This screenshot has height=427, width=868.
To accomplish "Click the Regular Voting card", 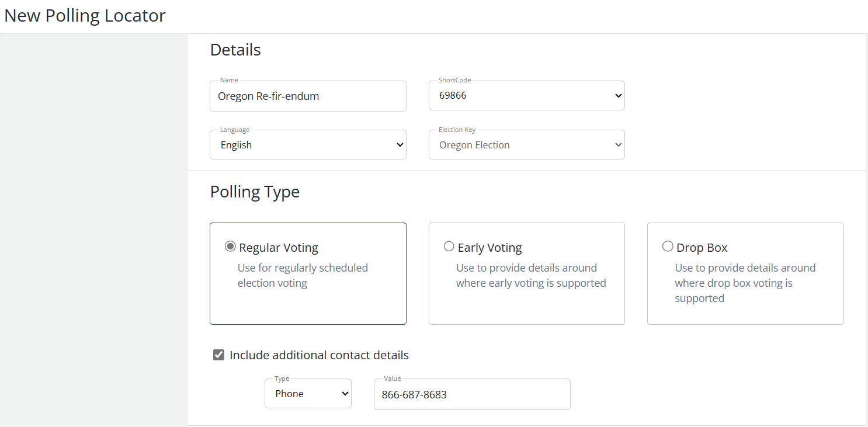I will point(308,273).
